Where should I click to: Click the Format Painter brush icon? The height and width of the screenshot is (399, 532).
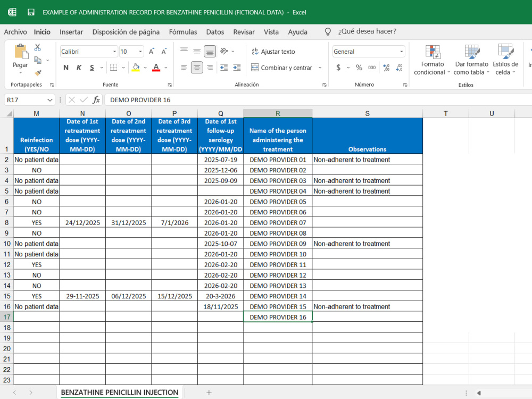point(38,73)
